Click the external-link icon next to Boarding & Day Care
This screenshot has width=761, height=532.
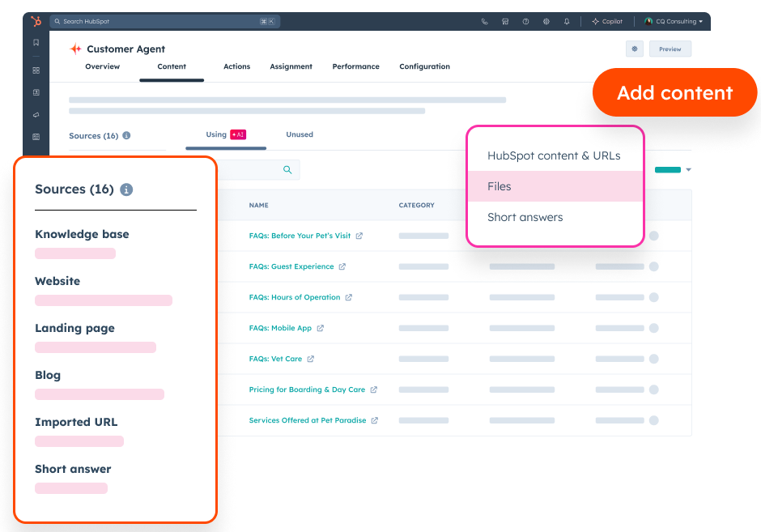(x=374, y=389)
